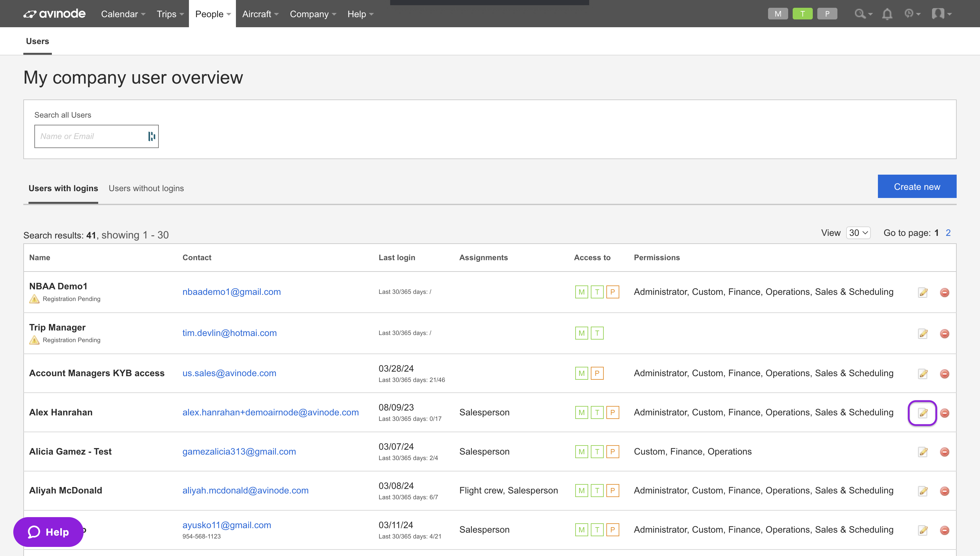
Task: Click the Permissions column header
Action: [x=657, y=258]
